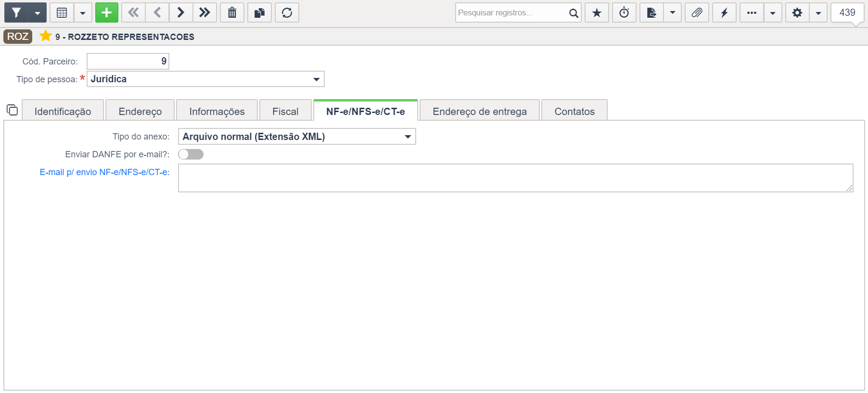Toggle the yellow favorite star beside record title

[46, 36]
